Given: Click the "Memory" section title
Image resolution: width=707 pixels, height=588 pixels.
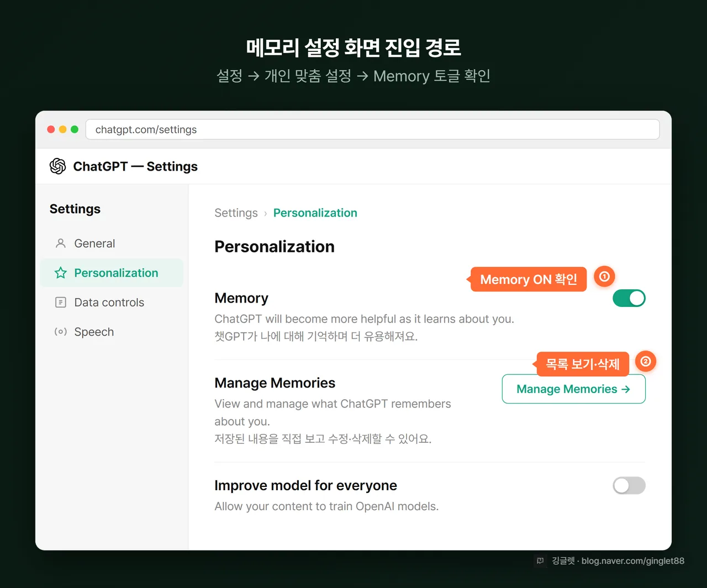Looking at the screenshot, I should click(x=241, y=298).
